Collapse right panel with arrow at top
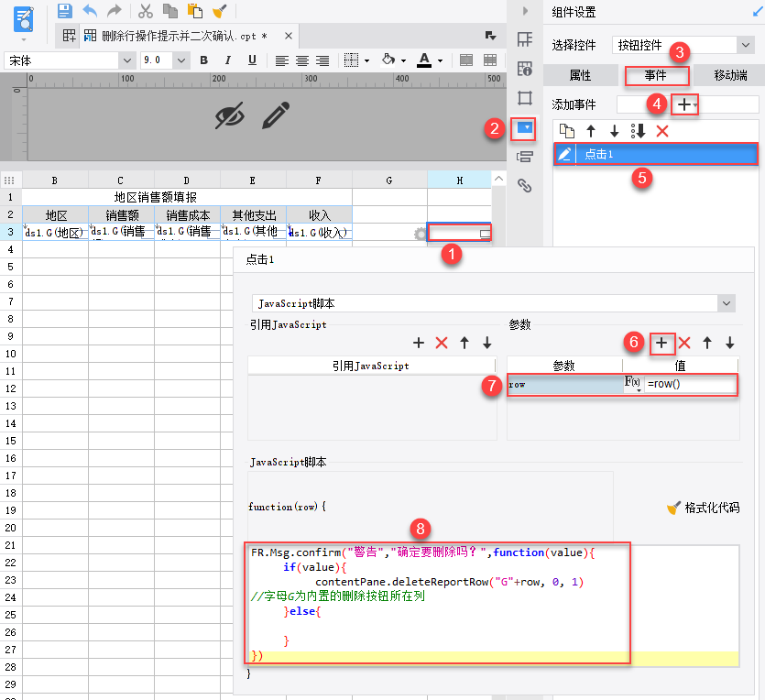The height and width of the screenshot is (700, 765). (x=525, y=11)
